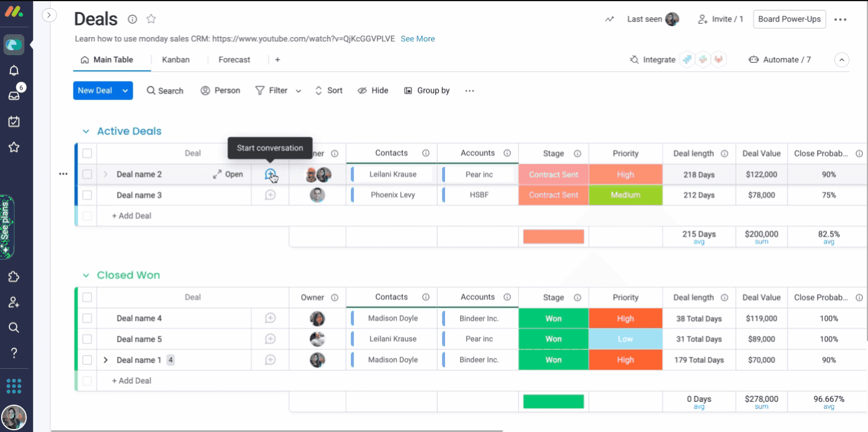Screen dimensions: 868x432
Task: Open the Inbox with 6 unread updates
Action: click(x=14, y=95)
